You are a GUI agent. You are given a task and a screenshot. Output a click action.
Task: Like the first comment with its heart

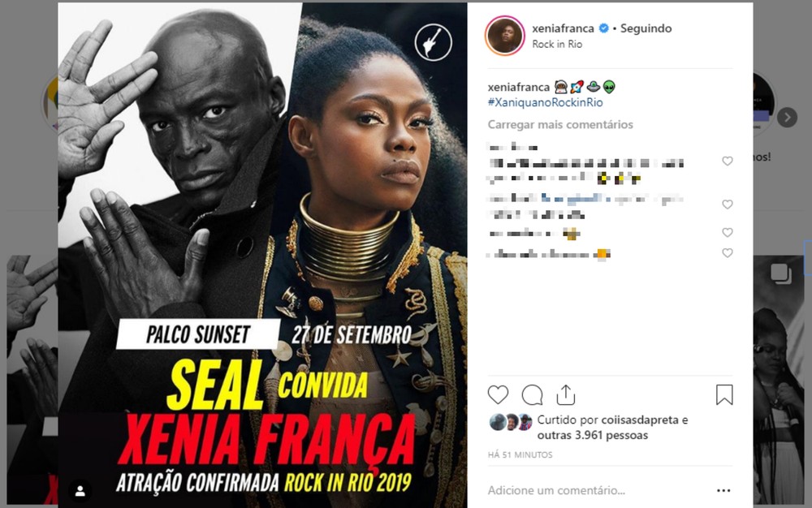point(727,161)
